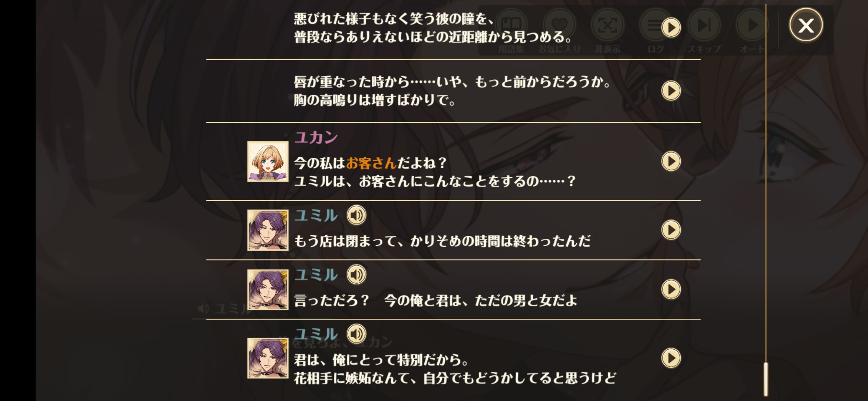
Task: Click the highlighted お客さん keyword
Action: tap(371, 163)
